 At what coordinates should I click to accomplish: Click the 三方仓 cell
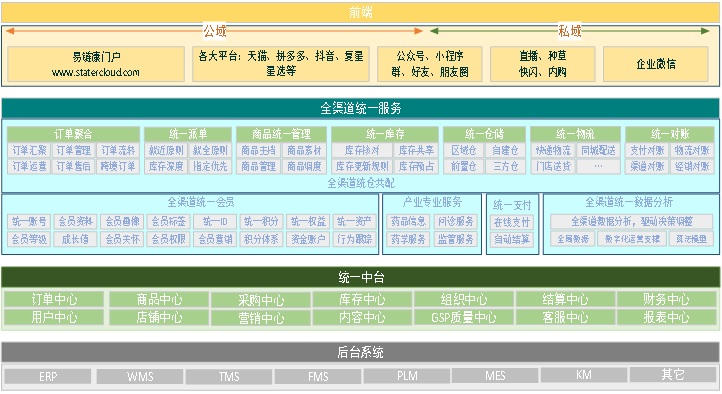coord(505,166)
